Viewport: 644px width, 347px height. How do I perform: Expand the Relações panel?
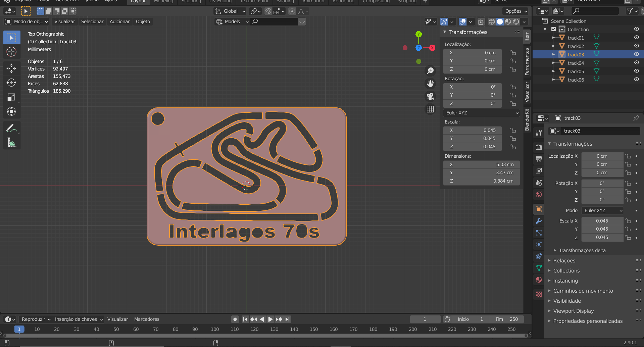pyautogui.click(x=564, y=261)
